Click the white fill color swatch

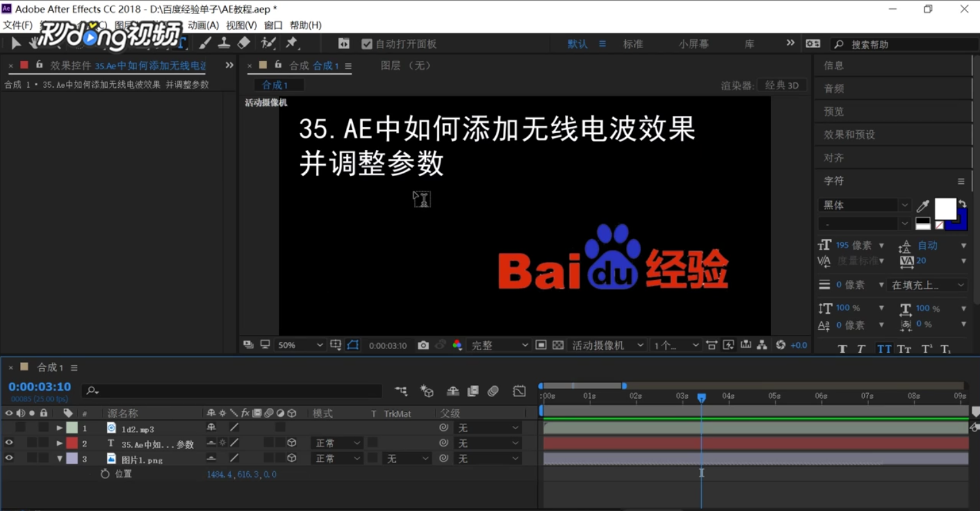tap(945, 209)
